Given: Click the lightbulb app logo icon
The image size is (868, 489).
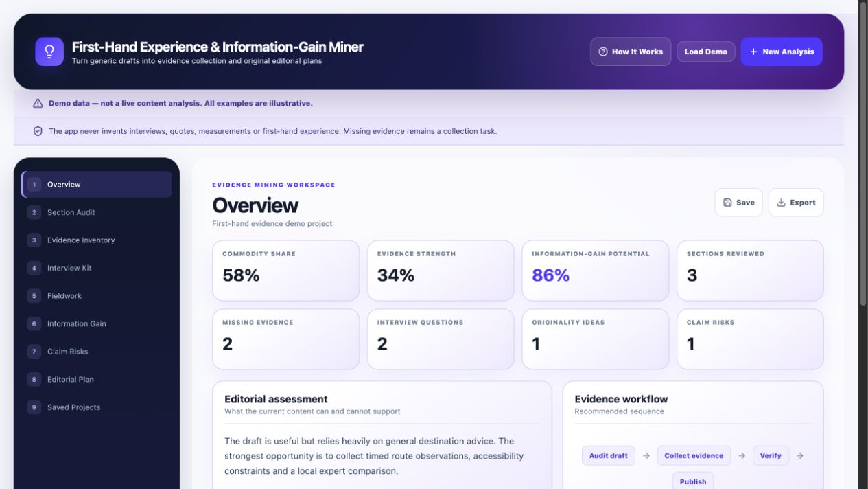Looking at the screenshot, I should tap(49, 52).
